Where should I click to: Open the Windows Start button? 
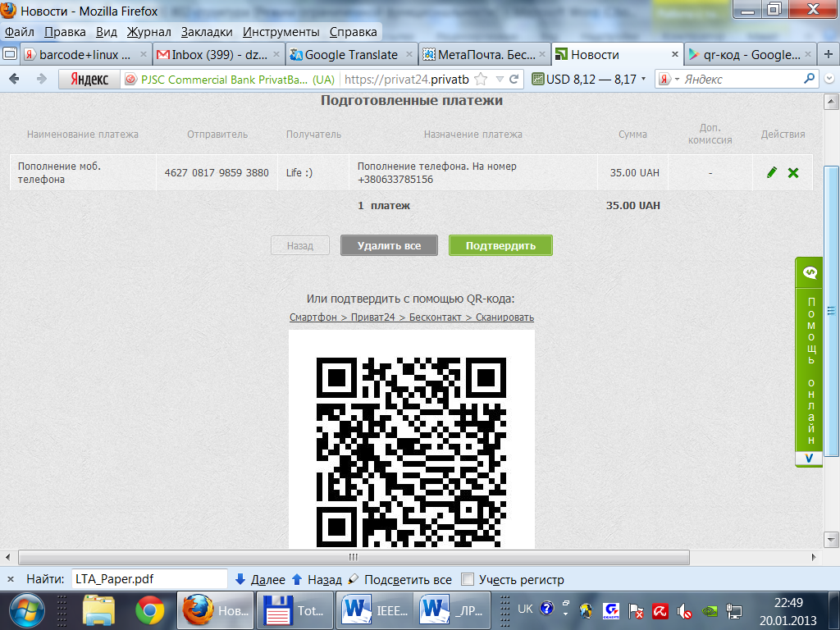click(x=27, y=610)
